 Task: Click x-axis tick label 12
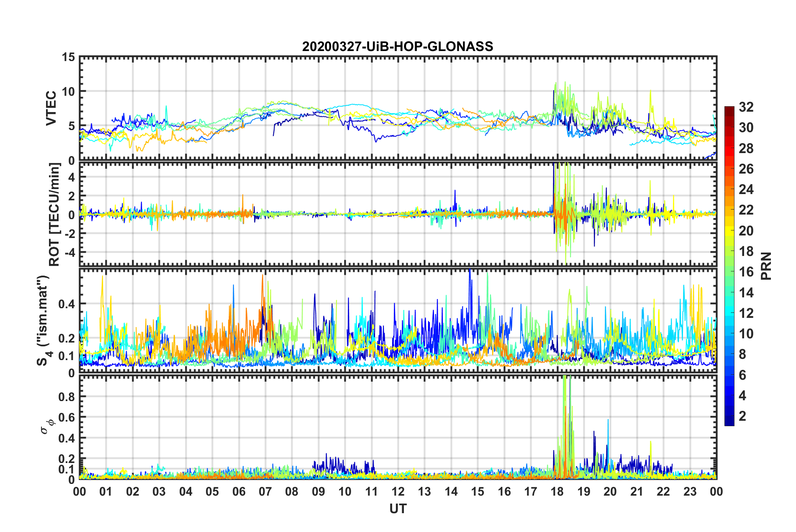(398, 491)
